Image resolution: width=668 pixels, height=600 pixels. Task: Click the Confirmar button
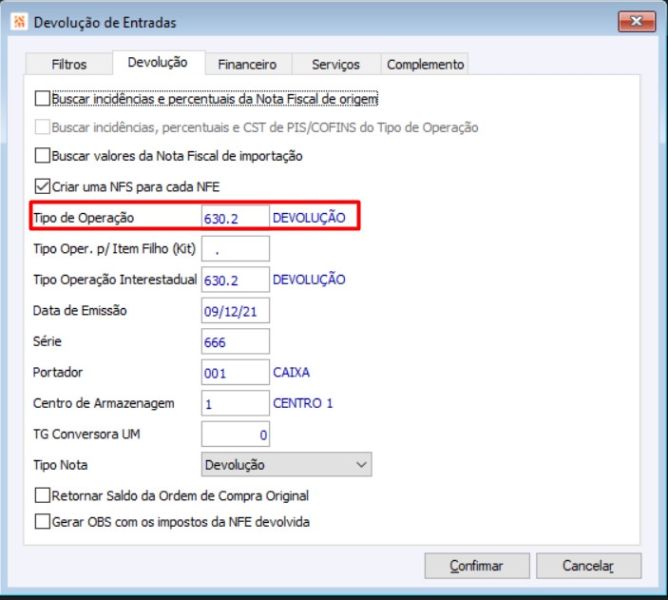[x=477, y=565]
